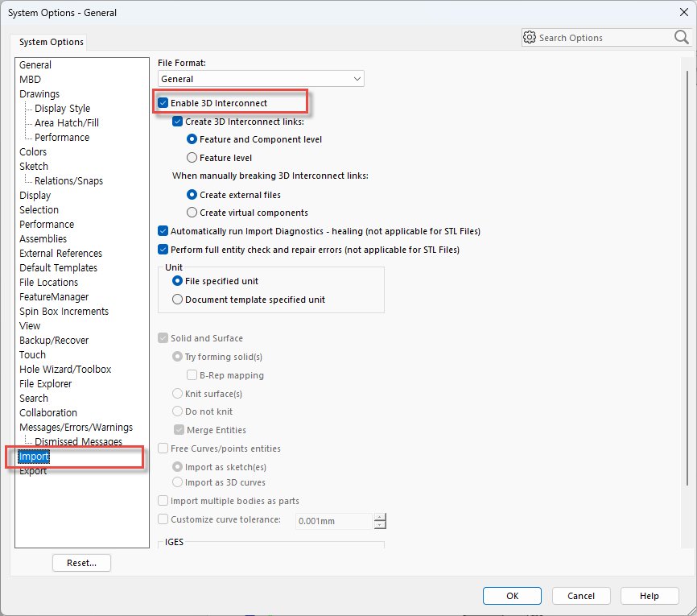
Task: Toggle Enable 3D Interconnect checkbox
Action: click(163, 103)
